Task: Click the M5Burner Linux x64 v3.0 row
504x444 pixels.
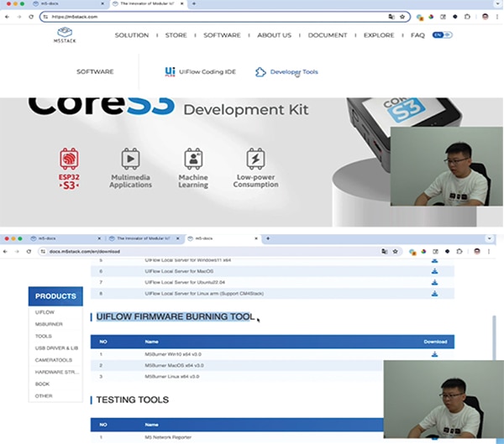Action: (237, 376)
